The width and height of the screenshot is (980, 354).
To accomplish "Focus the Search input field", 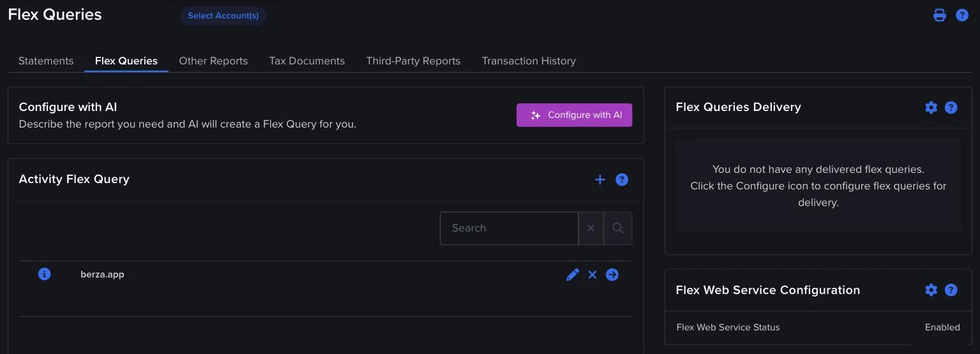I will coord(509,228).
